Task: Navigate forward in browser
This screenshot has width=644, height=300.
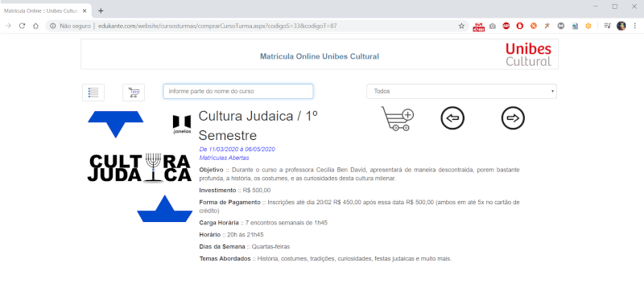Action: click(x=8, y=26)
